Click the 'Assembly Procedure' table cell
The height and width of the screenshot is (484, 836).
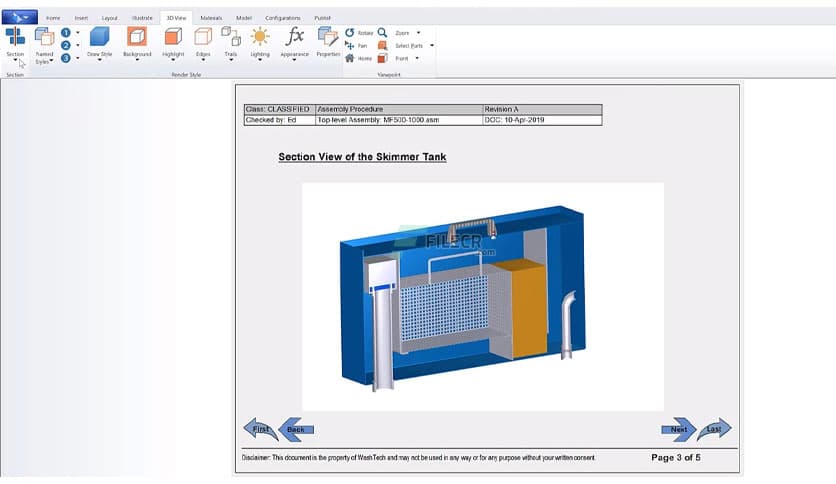[x=399, y=109]
